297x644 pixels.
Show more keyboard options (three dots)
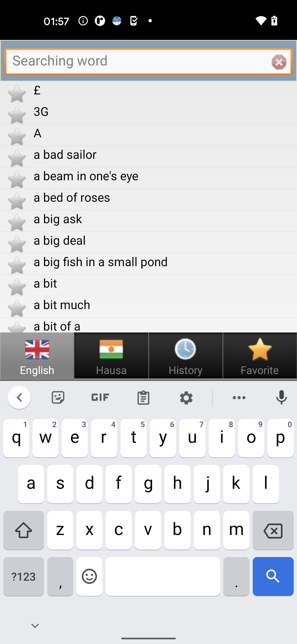coord(239,397)
